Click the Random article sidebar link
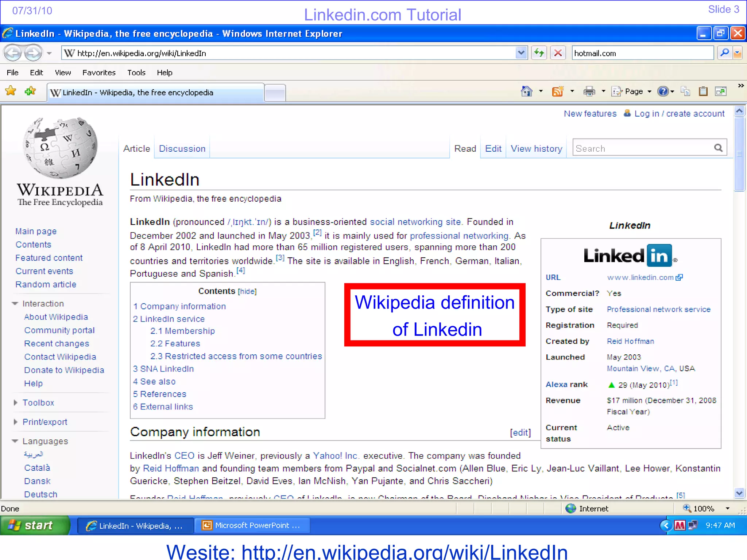The image size is (747, 560). (46, 284)
